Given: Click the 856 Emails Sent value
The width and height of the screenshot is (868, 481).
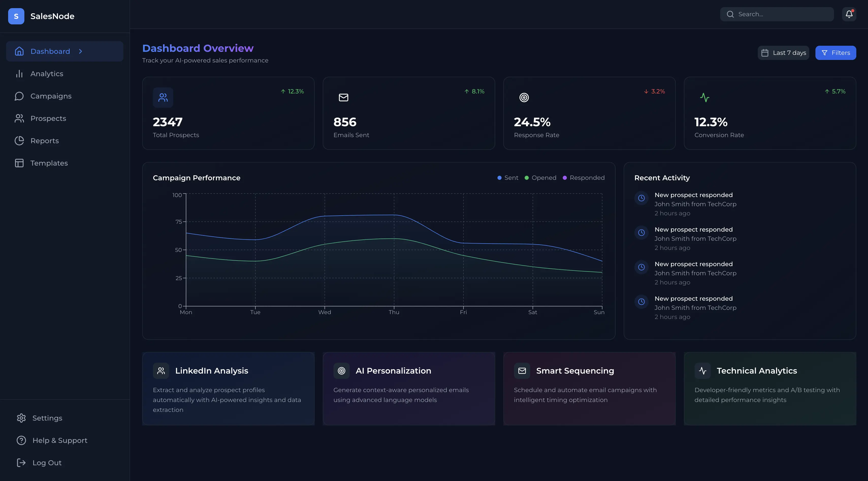Looking at the screenshot, I should 345,122.
